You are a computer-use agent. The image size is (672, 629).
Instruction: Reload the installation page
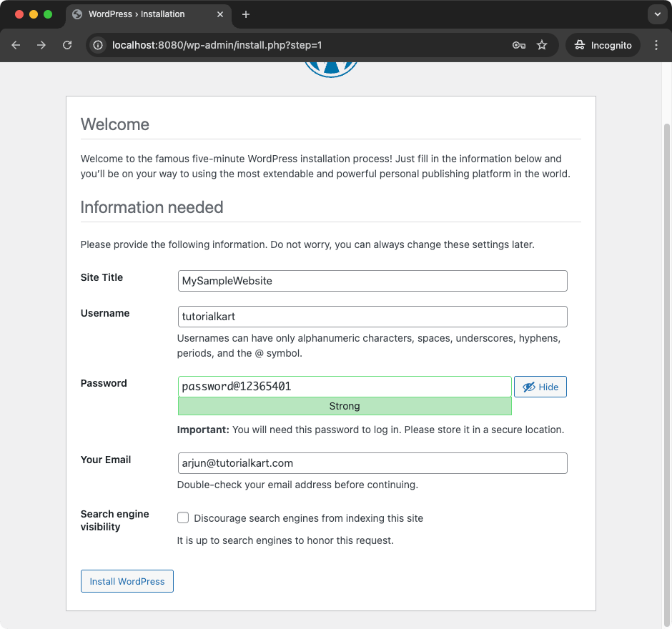coord(67,45)
